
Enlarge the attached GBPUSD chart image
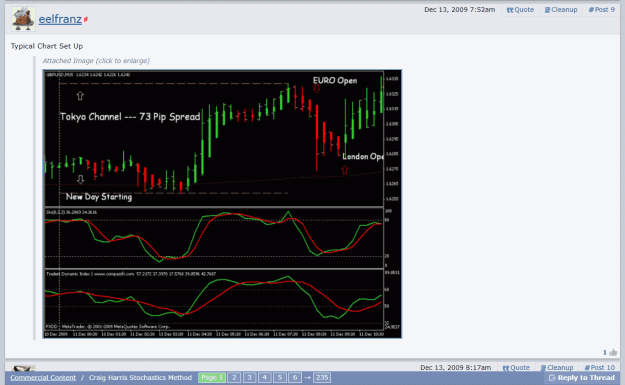(x=222, y=204)
